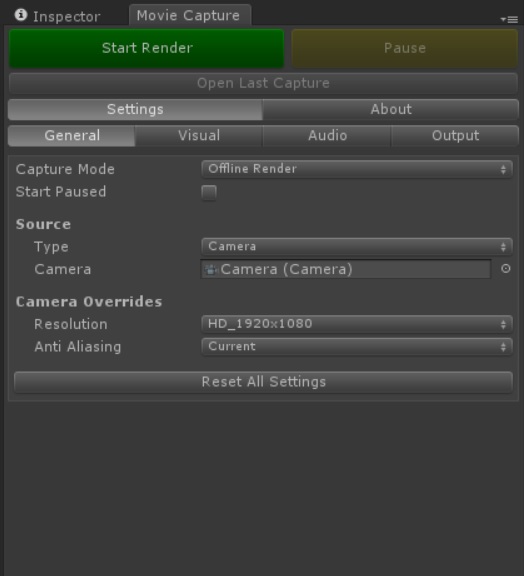This screenshot has width=525, height=576.
Task: Click Reset All Settings button
Action: click(263, 382)
